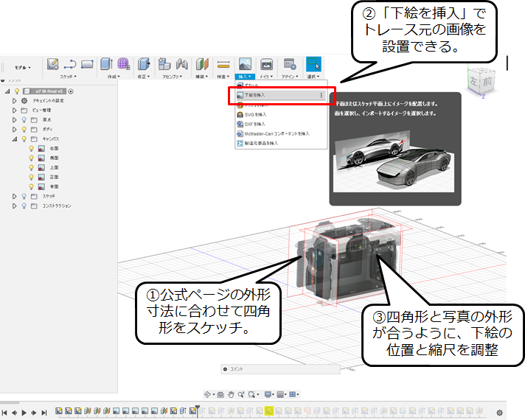Image resolution: width=525 pixels, height=420 pixels.
Task: Hide the 右面 canvas via its bulb
Action: pos(31,148)
